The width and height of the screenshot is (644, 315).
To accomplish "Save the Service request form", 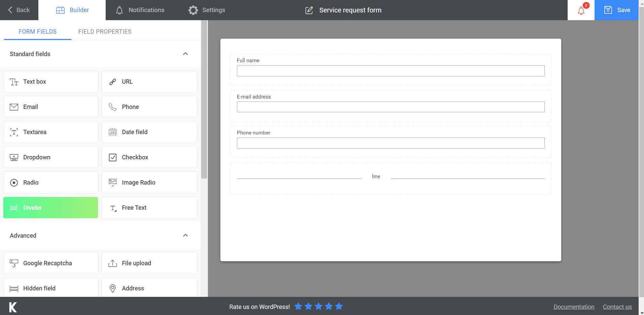I will click(617, 10).
